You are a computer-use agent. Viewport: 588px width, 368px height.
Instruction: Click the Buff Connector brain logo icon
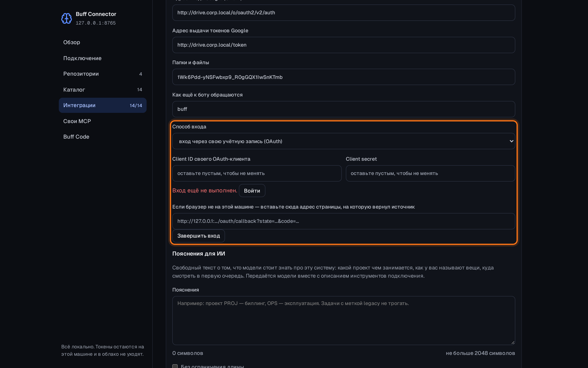tap(67, 18)
